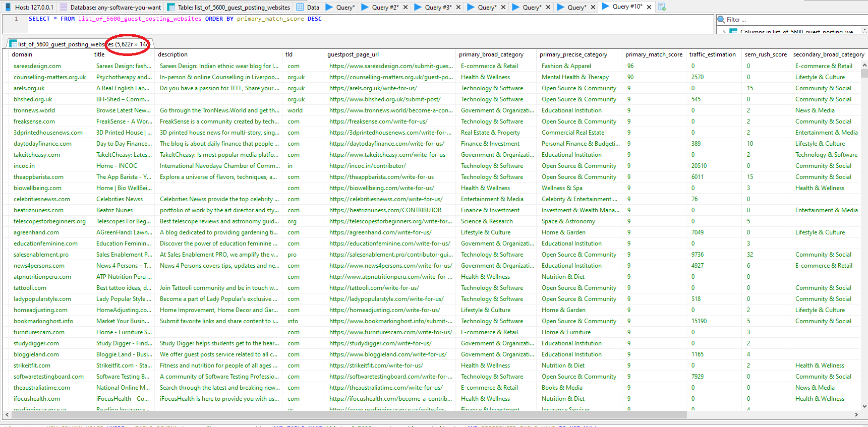Viewport: 868px width, 427px height.
Task: Select the traffic cell showing 9736
Action: [x=714, y=255]
